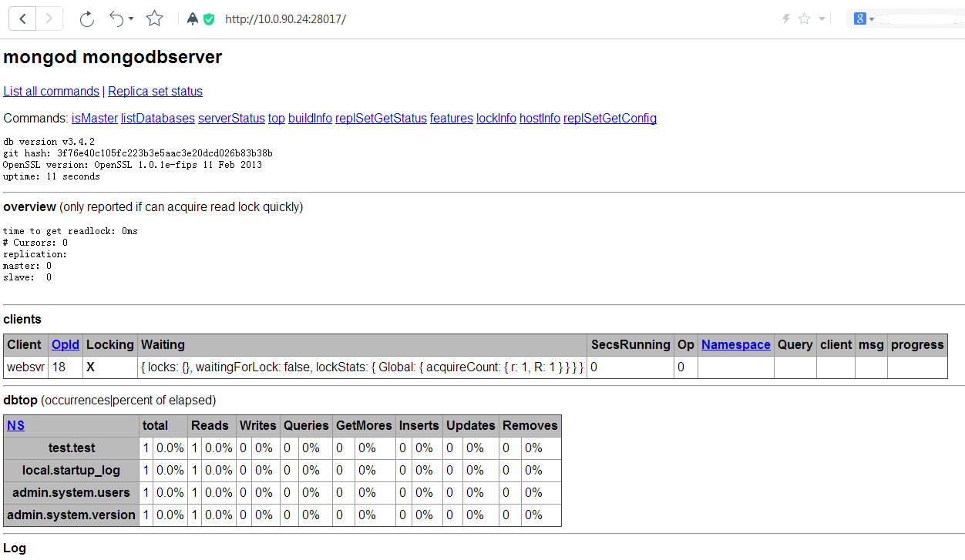Viewport: 965px width, 560px height.
Task: Reload the page with the refresh icon
Action: 87,18
